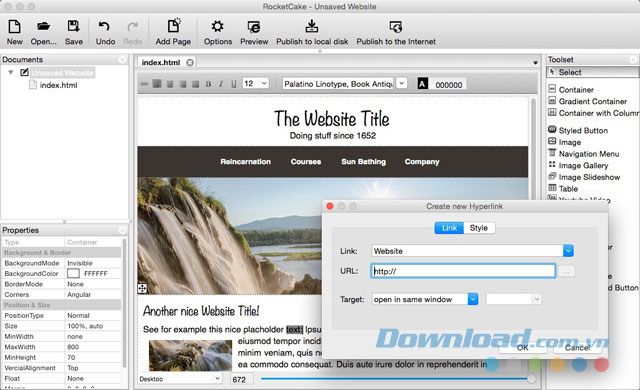Select the index.html document tab
Screen dimensions: 640x390
pos(161,62)
